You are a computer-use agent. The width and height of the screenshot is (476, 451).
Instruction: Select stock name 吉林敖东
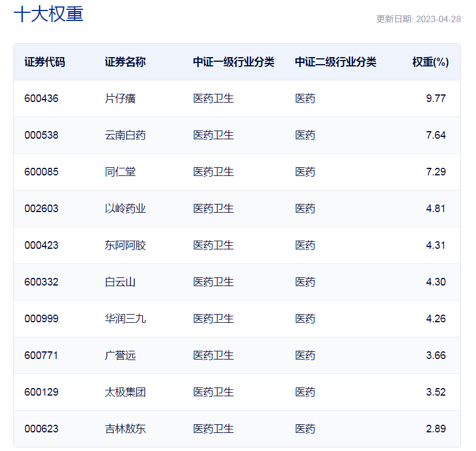(x=125, y=429)
